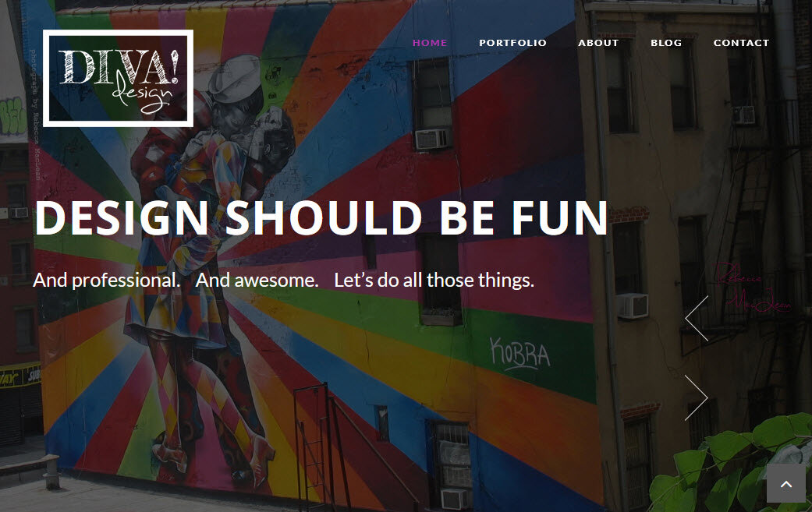Viewport: 812px width, 512px height.
Task: Open the ABOUT page
Action: coord(598,43)
